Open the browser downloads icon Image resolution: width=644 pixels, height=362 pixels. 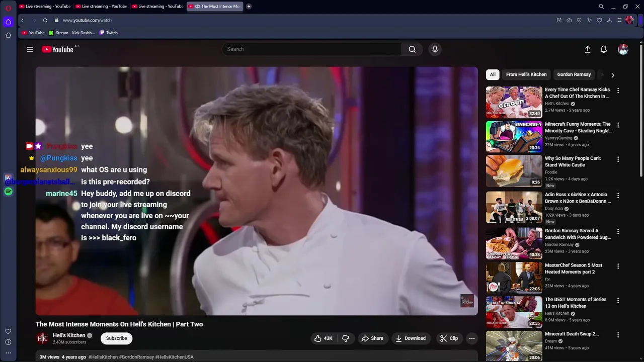(x=609, y=20)
